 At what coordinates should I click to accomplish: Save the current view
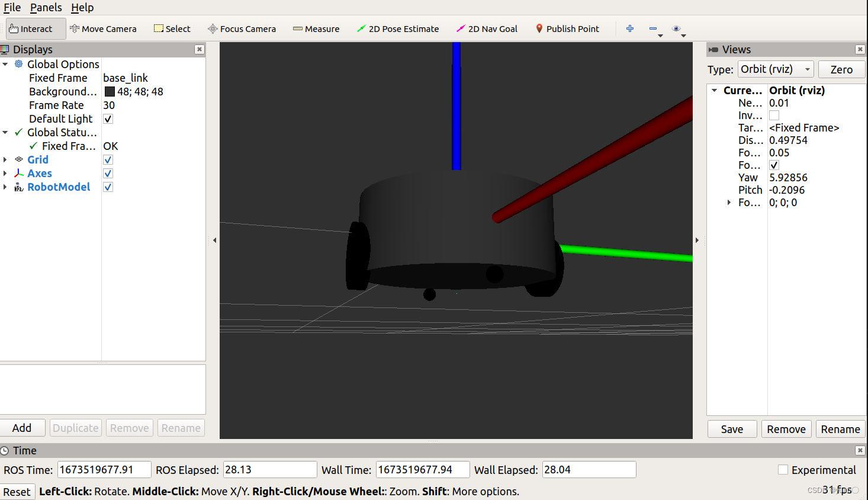coord(732,429)
